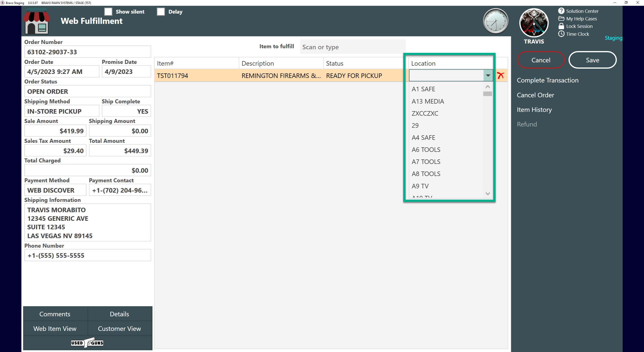Focus the Item to fulfill field
The height and width of the screenshot is (352, 644).
point(352,47)
